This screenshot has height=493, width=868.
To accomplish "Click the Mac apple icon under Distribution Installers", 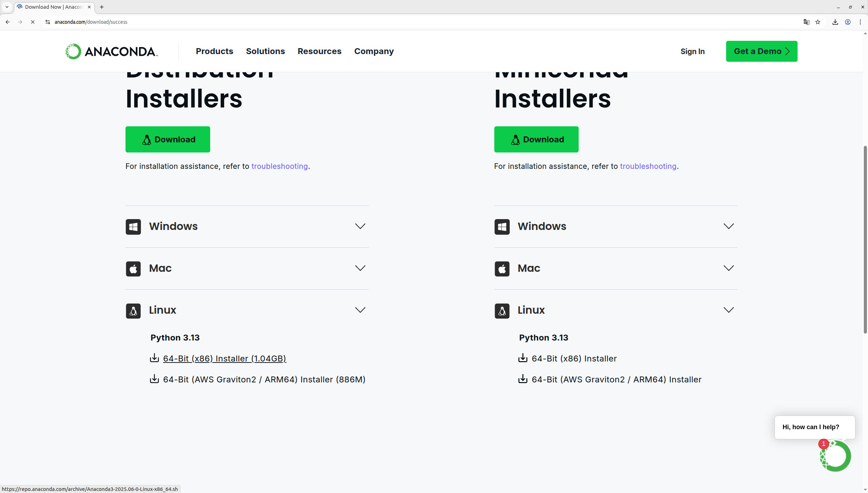I will (133, 269).
